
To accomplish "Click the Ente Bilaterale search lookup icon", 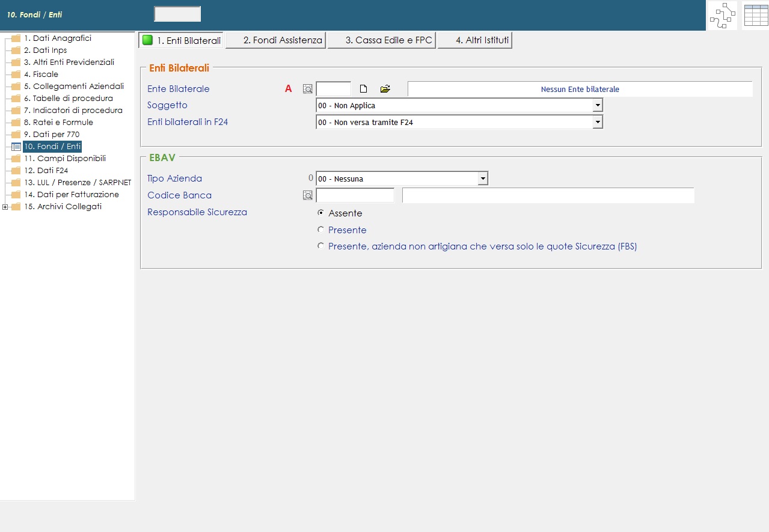I will point(308,89).
